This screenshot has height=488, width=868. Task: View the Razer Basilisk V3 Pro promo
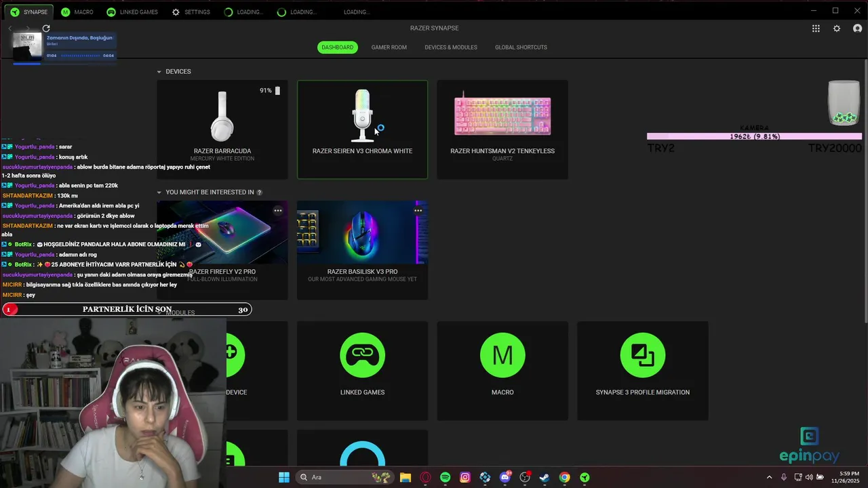tap(362, 250)
